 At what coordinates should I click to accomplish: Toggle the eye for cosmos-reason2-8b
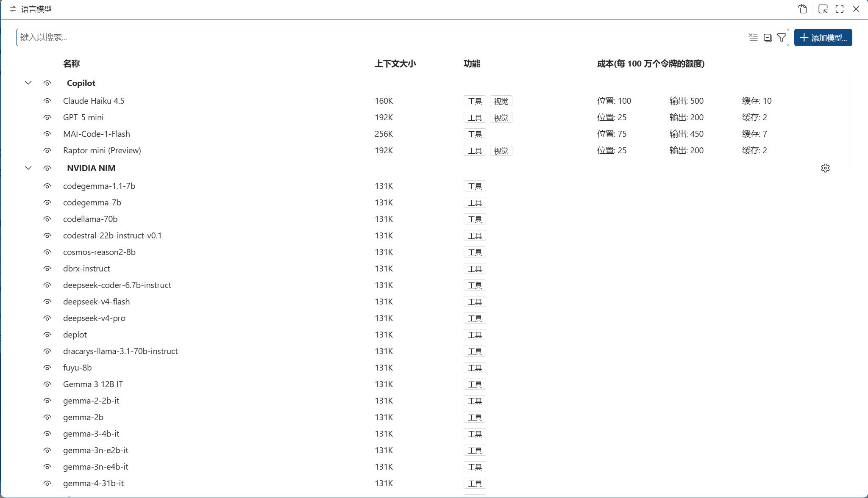(x=47, y=252)
